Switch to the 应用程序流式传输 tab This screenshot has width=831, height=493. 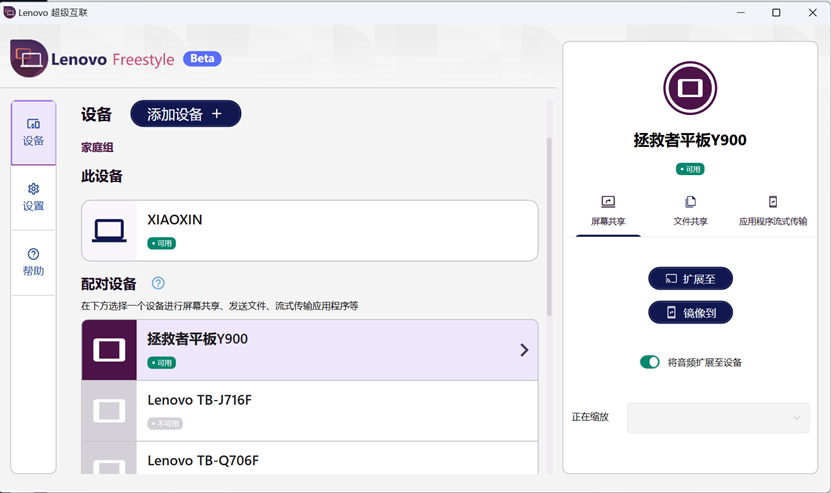[x=773, y=211]
